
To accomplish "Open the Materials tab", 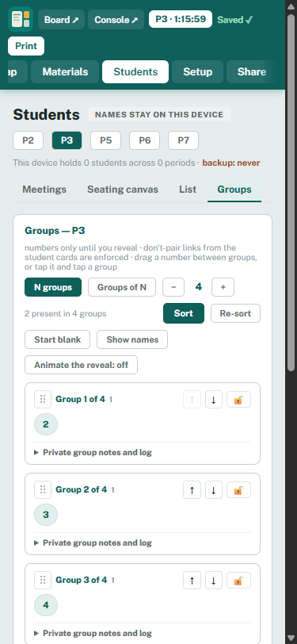I will tap(65, 72).
